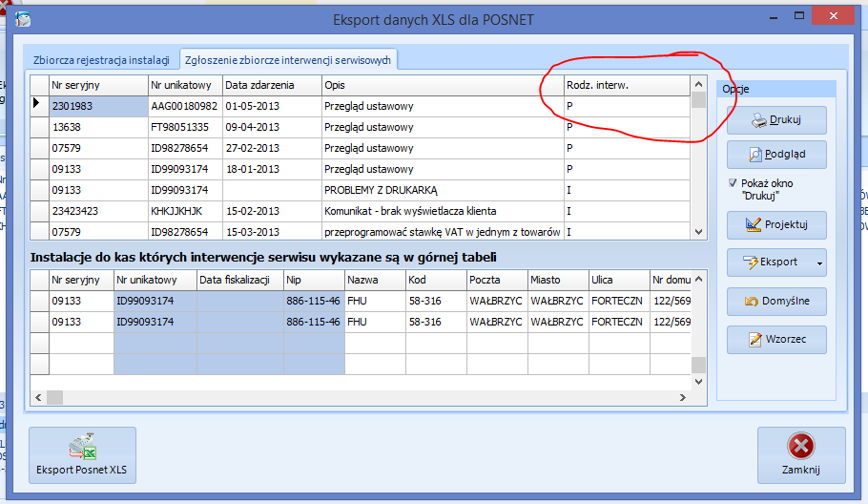Click Miasto column header
Viewport: 868px width, 504px height.
[558, 281]
